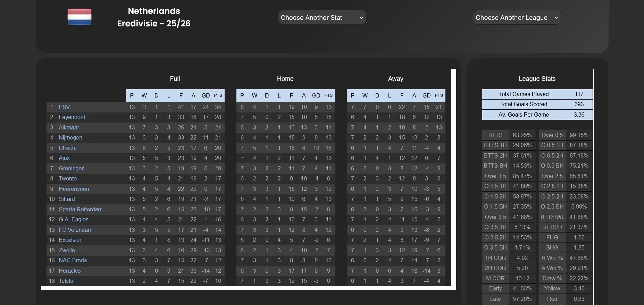
Task: Click the Total Goals Scored label
Action: (x=524, y=104)
